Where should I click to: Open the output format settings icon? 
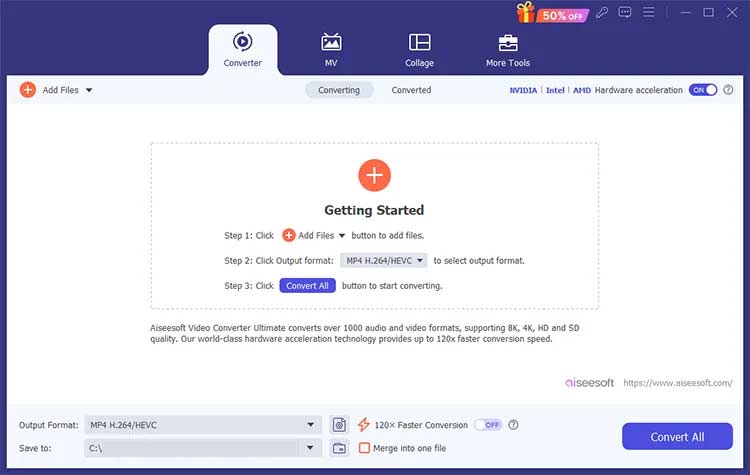click(x=339, y=425)
